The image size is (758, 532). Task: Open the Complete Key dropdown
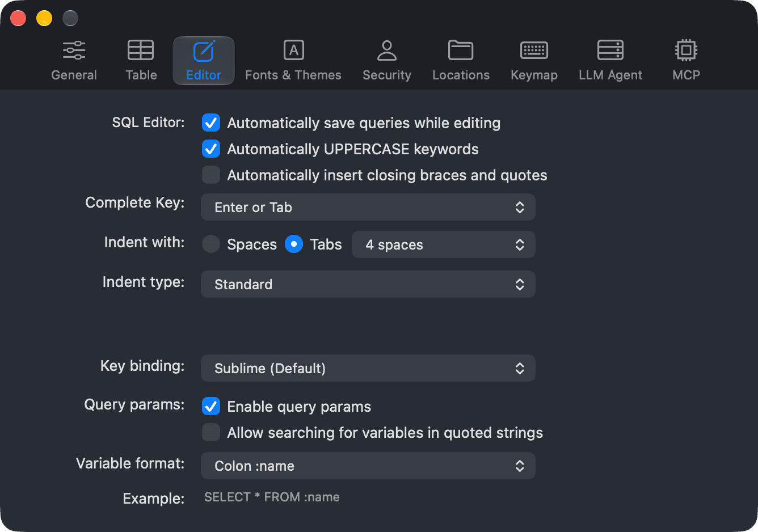368,207
